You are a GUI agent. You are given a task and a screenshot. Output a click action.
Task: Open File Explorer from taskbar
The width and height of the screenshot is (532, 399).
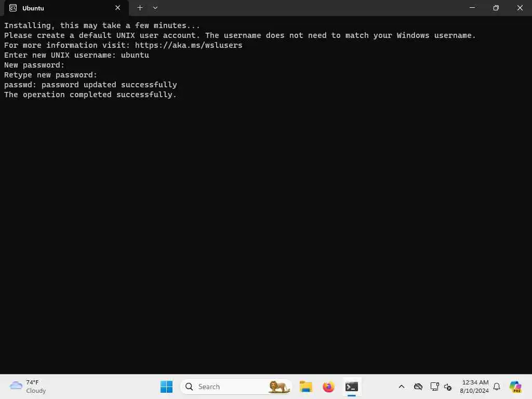305,387
